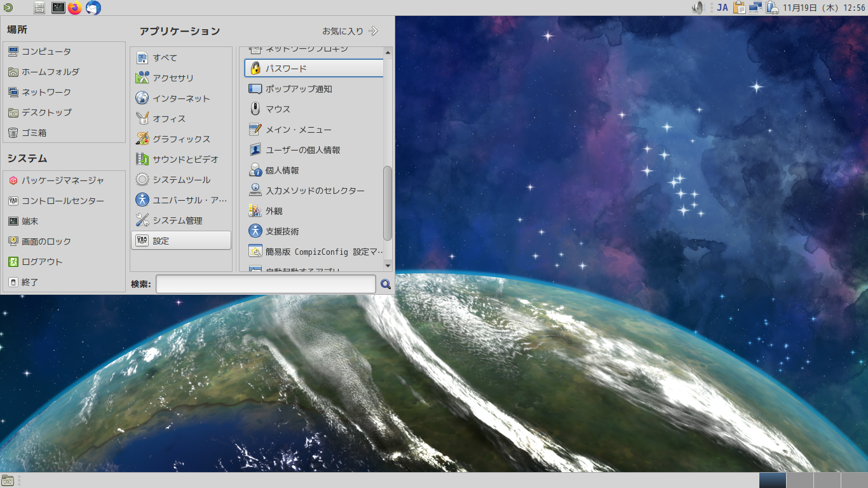868x488 pixels.
Task: Select the システム管理 category
Action: click(181, 220)
